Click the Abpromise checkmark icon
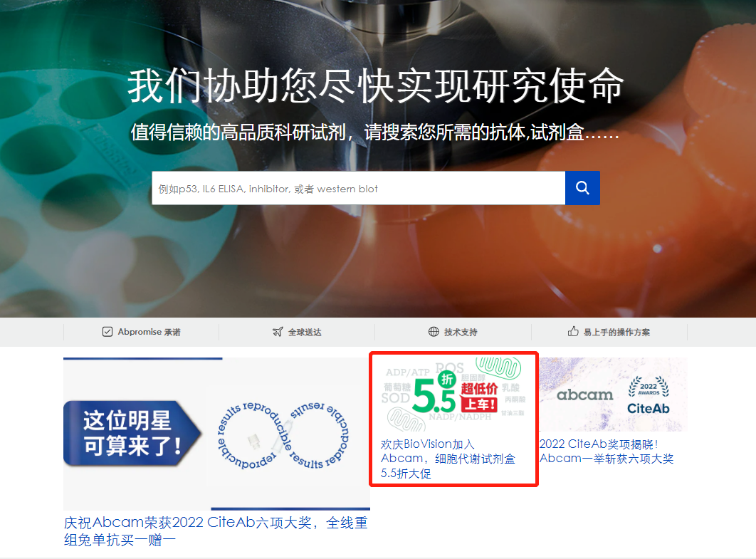Image resolution: width=756 pixels, height=559 pixels. pos(107,332)
